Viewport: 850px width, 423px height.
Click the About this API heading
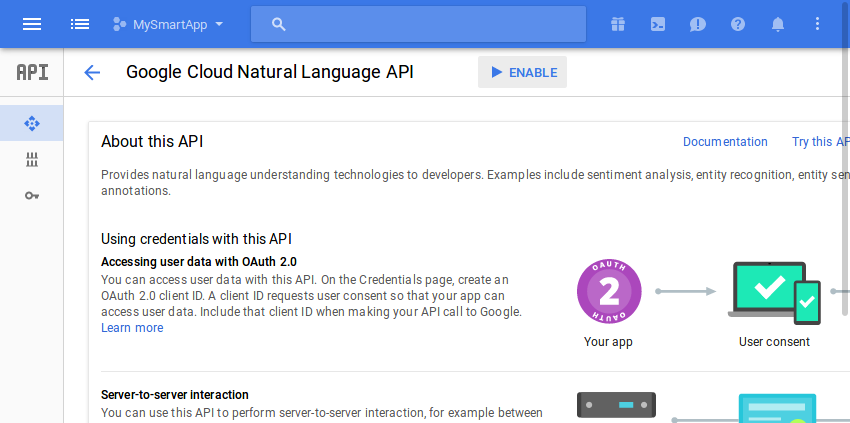pyautogui.click(x=152, y=142)
